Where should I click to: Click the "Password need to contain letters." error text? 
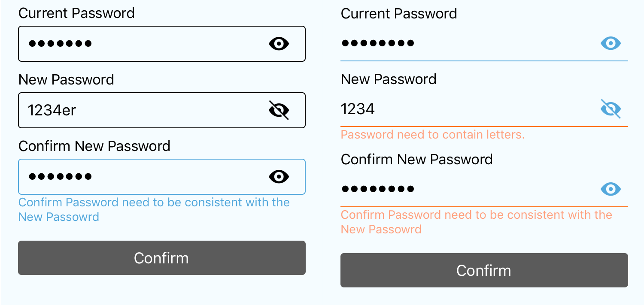point(433,135)
